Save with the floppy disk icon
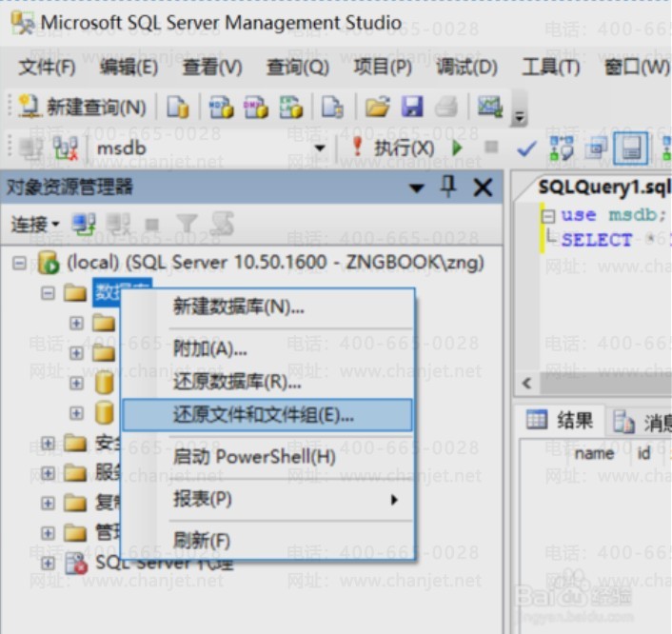Viewport: 672px width, 634px height. pos(412,107)
